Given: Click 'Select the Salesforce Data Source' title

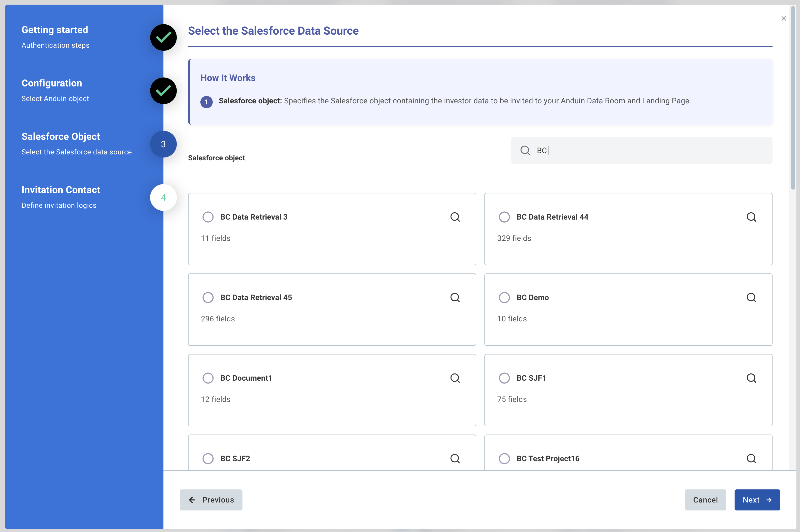Looking at the screenshot, I should point(273,31).
